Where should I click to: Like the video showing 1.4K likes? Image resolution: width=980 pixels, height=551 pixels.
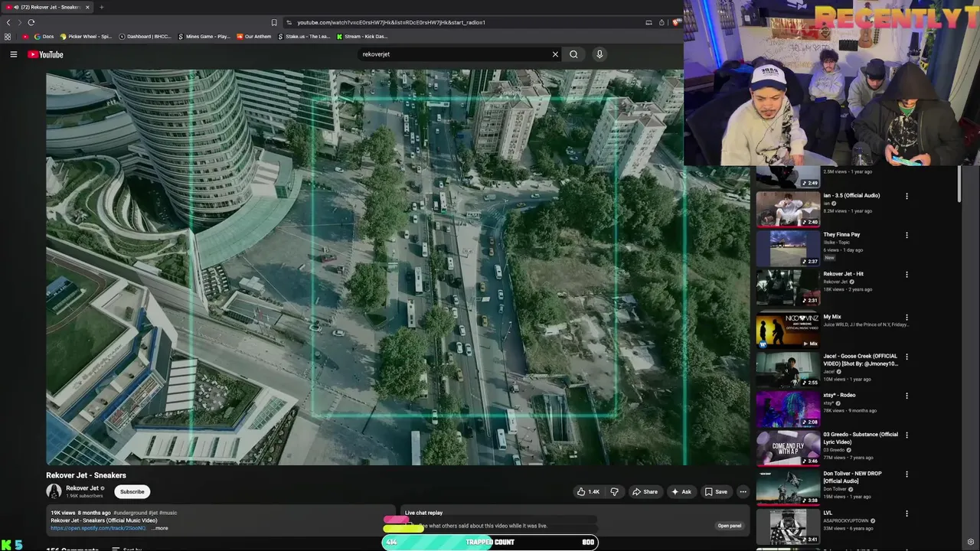(x=588, y=492)
